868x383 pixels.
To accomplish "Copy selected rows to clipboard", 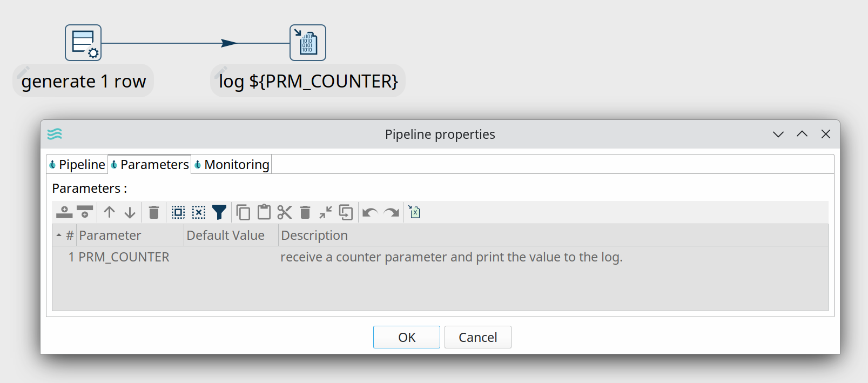I will (x=243, y=212).
